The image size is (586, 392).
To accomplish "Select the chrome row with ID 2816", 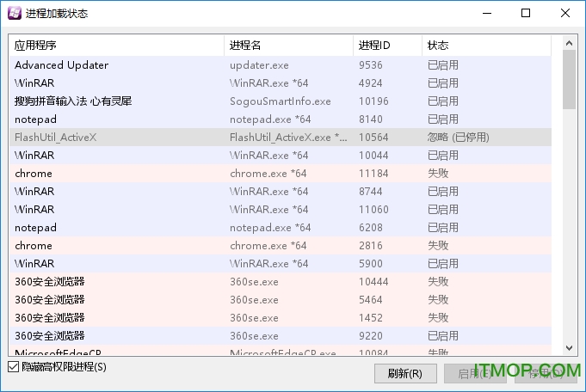I will click(281, 246).
